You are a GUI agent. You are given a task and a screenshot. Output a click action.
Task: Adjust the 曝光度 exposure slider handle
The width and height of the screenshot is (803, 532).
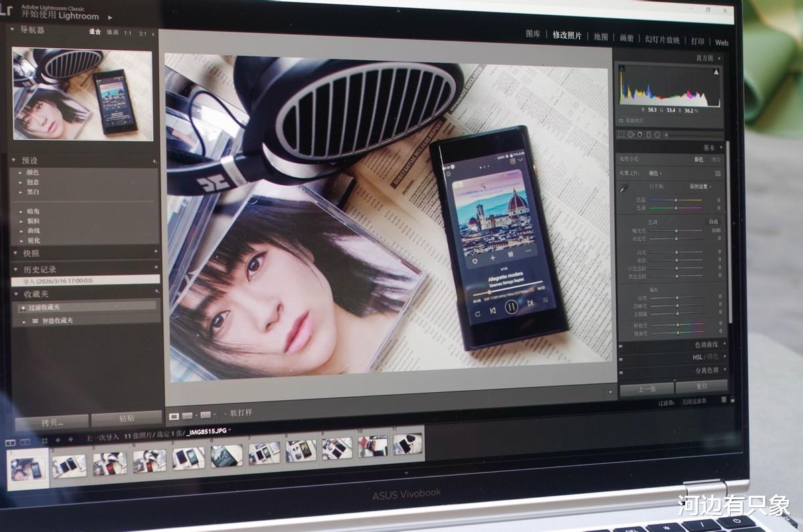pyautogui.click(x=676, y=230)
